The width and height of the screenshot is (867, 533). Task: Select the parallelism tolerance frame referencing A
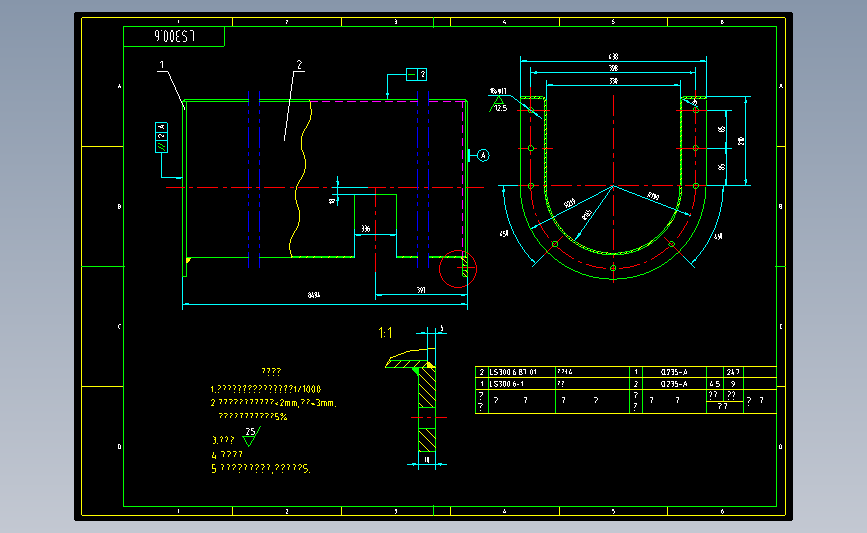point(161,138)
